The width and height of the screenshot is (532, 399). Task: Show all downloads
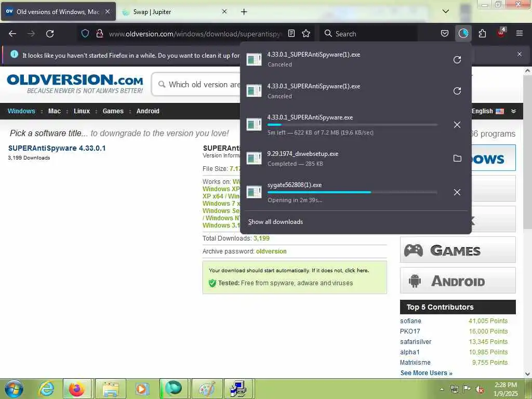[x=275, y=221]
